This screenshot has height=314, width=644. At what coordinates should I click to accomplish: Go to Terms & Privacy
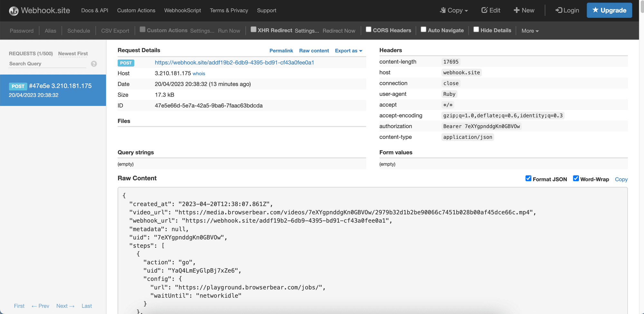pyautogui.click(x=229, y=10)
